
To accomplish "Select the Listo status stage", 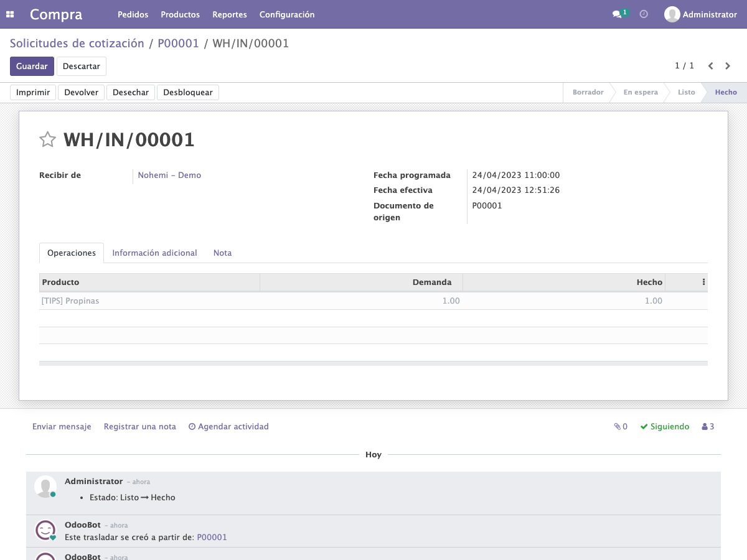I will pyautogui.click(x=686, y=92).
